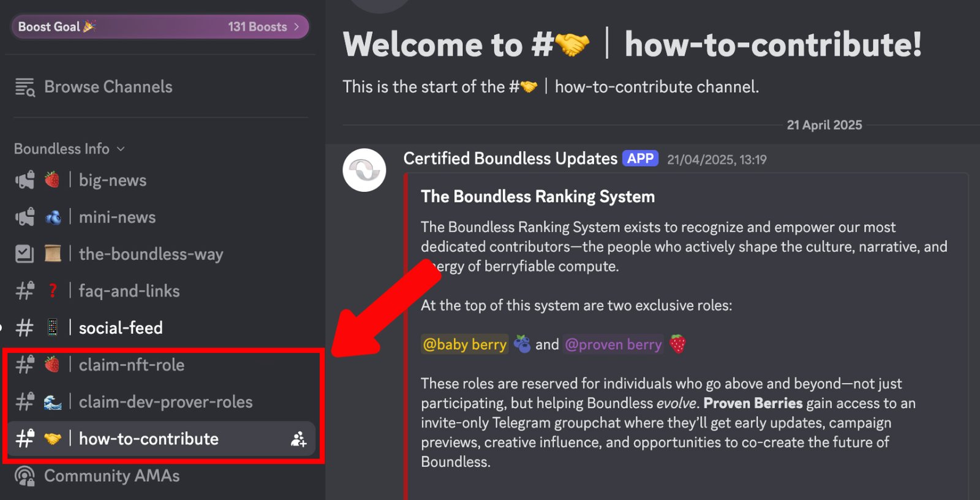Open the social-feed channel
This screenshot has height=500, width=980.
(x=121, y=328)
